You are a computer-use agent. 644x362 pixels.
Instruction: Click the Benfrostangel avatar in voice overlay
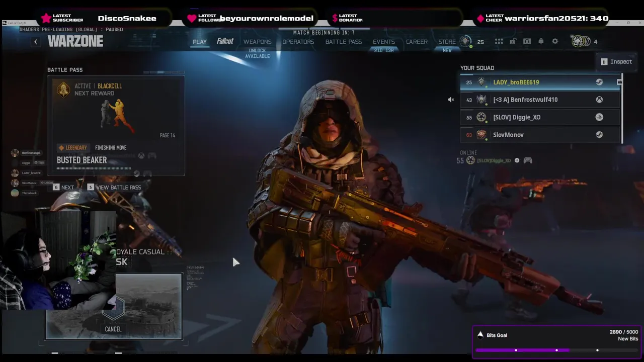click(x=15, y=153)
